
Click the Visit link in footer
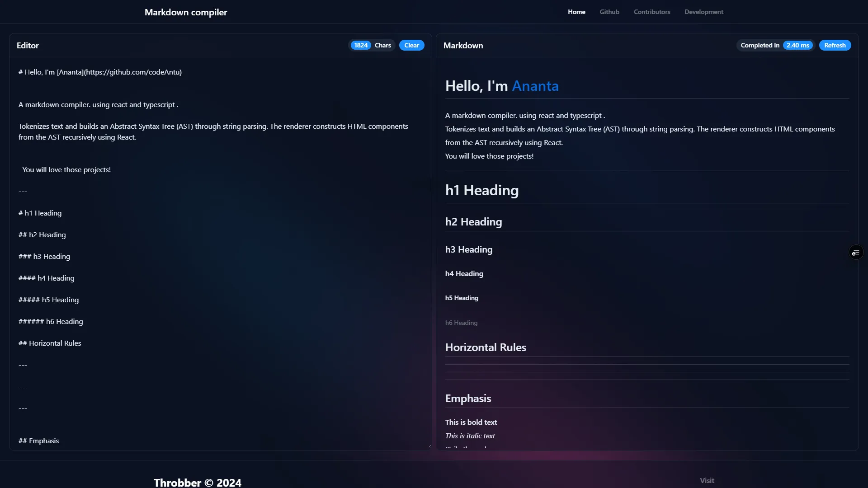(707, 480)
